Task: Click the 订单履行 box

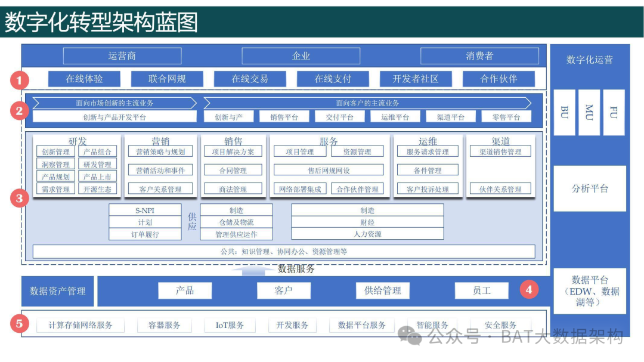Action: [x=145, y=234]
